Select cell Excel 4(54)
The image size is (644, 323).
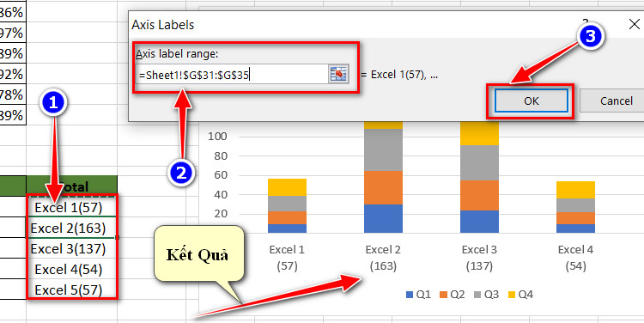pyautogui.click(x=71, y=269)
